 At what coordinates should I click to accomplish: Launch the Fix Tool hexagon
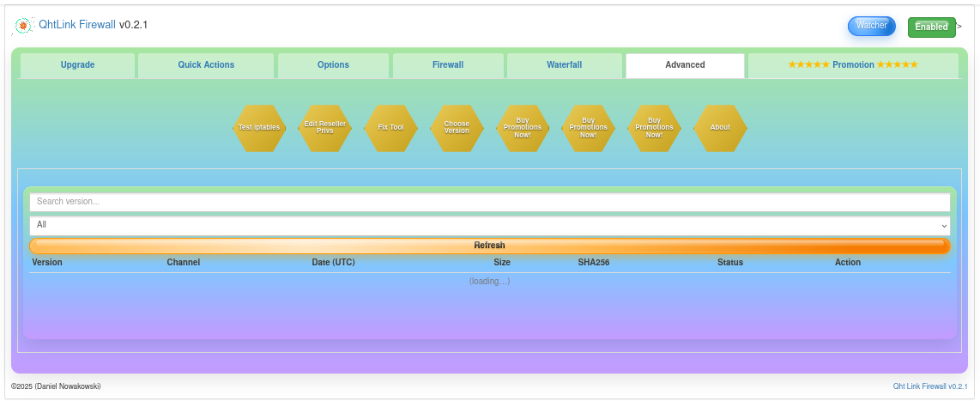(390, 128)
